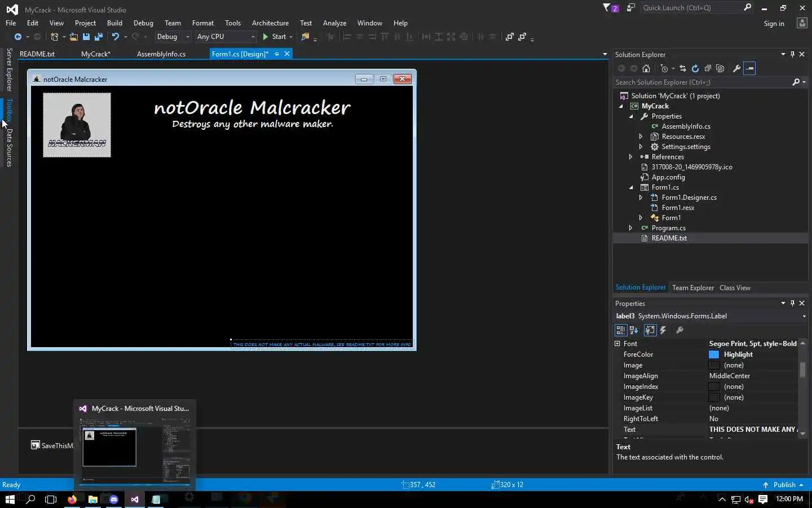Switch to the README.txt tab

[x=37, y=54]
